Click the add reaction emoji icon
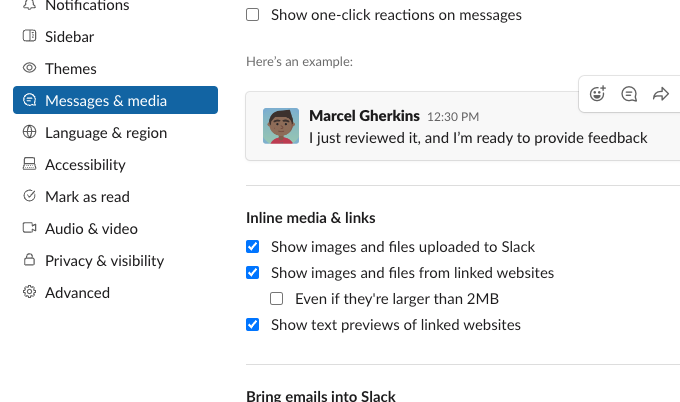This screenshot has height=402, width=680. point(598,94)
